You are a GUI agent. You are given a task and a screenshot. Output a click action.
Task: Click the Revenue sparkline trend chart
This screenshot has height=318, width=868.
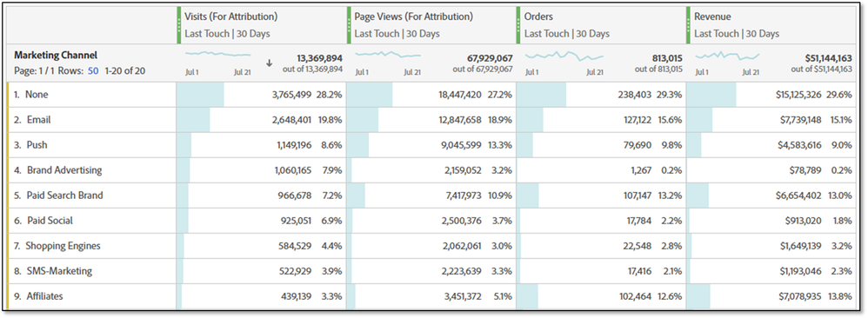pyautogui.click(x=727, y=56)
